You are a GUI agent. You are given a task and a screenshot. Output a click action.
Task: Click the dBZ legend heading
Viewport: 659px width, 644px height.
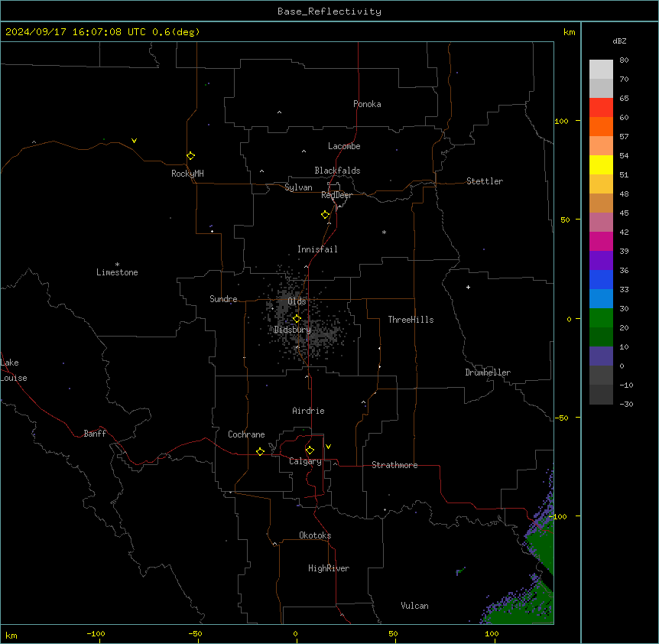pyautogui.click(x=619, y=41)
